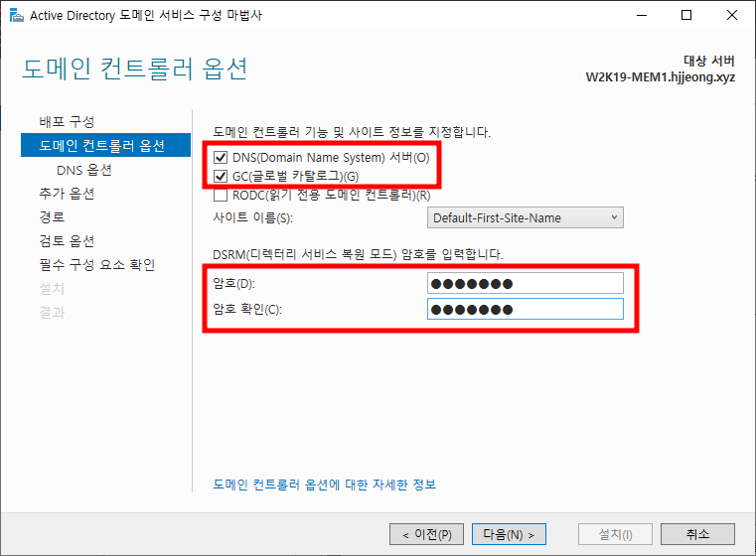Click target server name W2K19-MEM1.hjjeong.xyz
The width and height of the screenshot is (756, 556).
[660, 77]
